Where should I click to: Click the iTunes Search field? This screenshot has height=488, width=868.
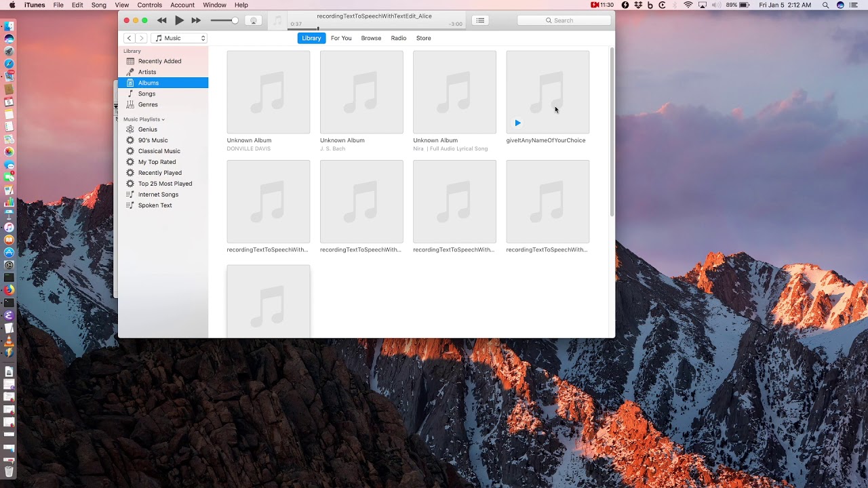[564, 20]
